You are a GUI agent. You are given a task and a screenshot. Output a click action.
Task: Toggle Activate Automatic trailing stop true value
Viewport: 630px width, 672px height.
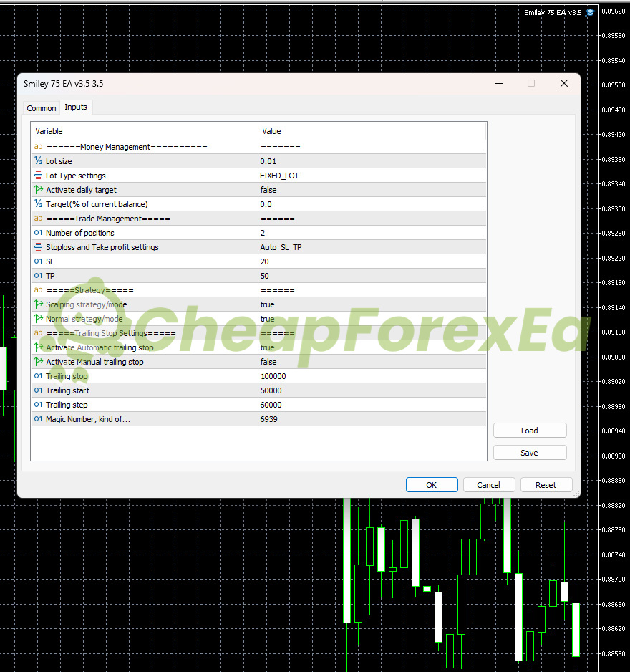372,347
